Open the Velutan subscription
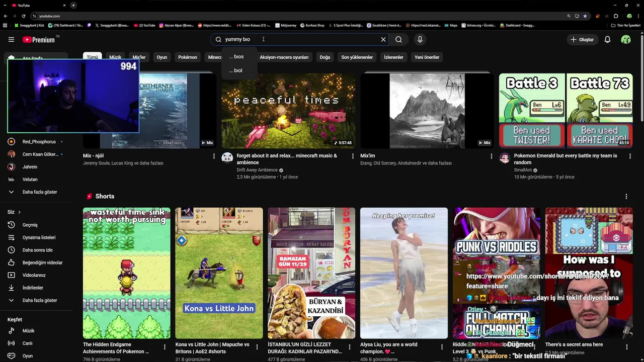 coord(36,179)
